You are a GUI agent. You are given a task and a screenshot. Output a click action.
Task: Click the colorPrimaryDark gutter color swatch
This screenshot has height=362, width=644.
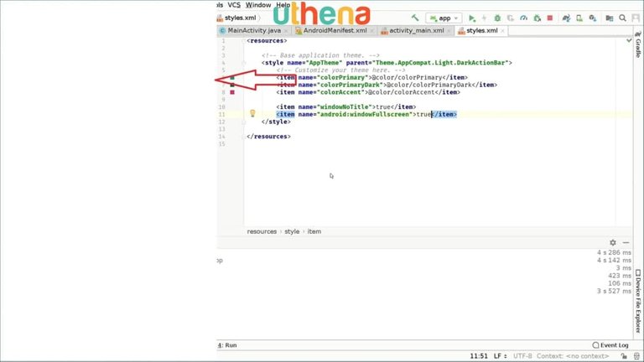click(232, 85)
